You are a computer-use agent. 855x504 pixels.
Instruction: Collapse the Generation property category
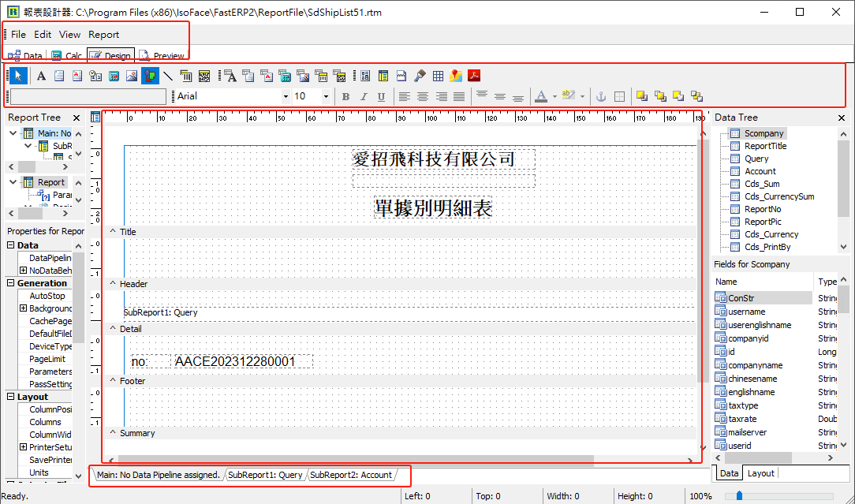[11, 283]
